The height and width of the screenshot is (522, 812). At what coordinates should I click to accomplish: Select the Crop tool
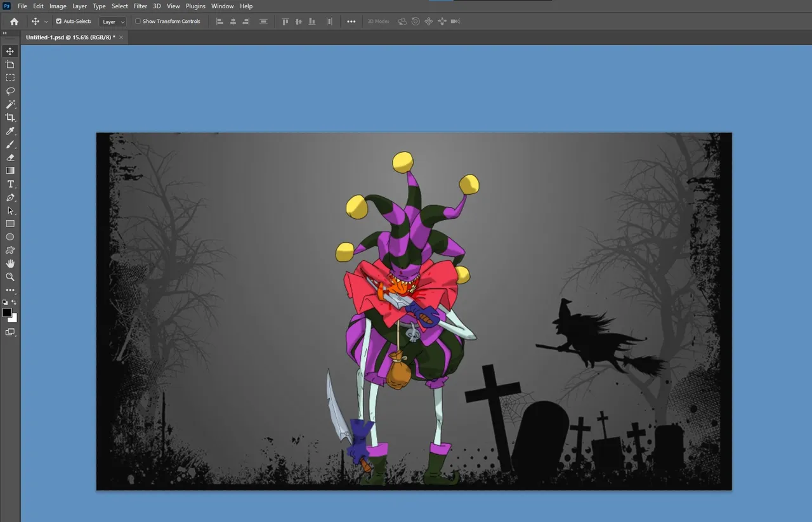10,118
